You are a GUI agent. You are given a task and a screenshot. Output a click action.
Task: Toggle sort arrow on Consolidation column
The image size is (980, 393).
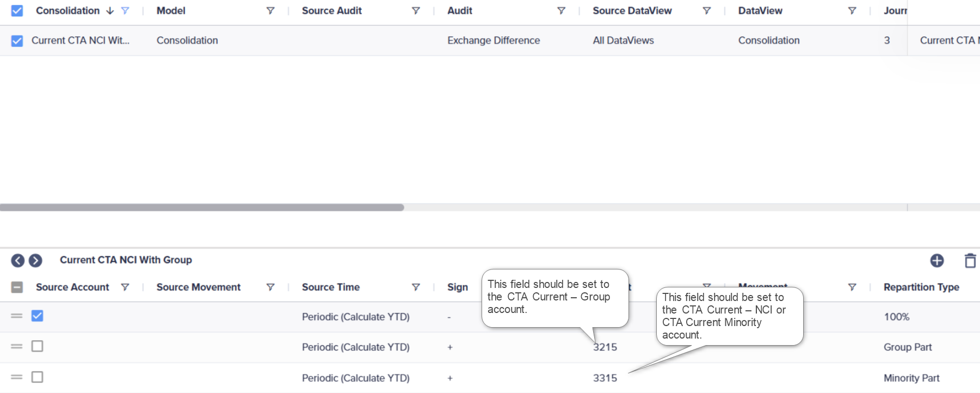coord(110,11)
